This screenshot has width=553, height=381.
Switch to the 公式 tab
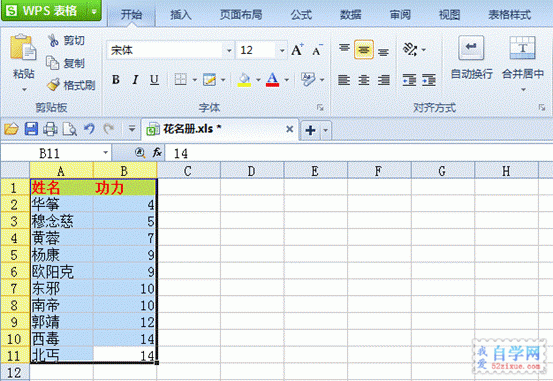(x=301, y=15)
